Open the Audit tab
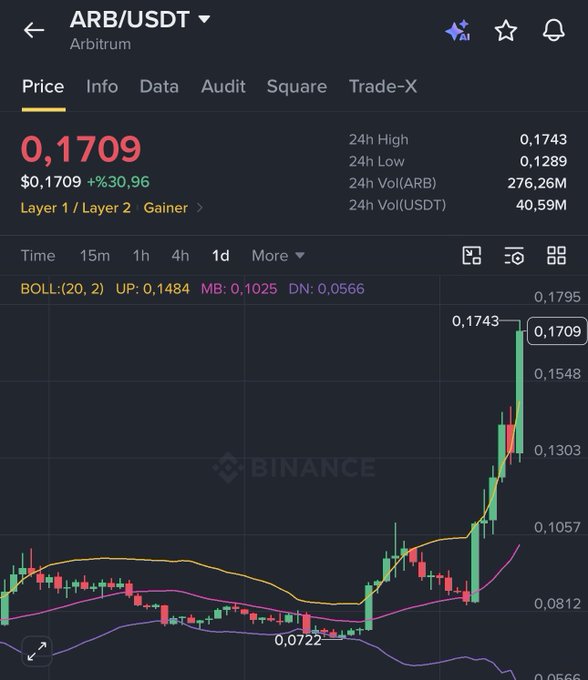This screenshot has width=588, height=680. pos(223,87)
